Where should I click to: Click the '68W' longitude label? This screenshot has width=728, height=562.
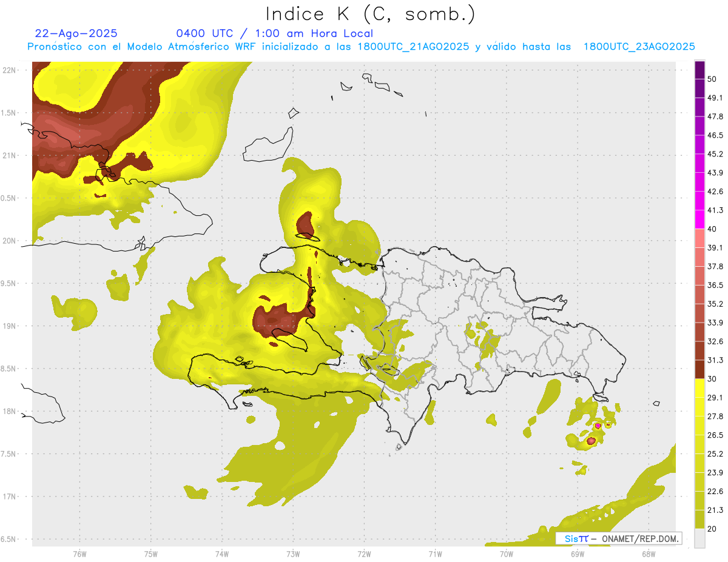pos(648,554)
